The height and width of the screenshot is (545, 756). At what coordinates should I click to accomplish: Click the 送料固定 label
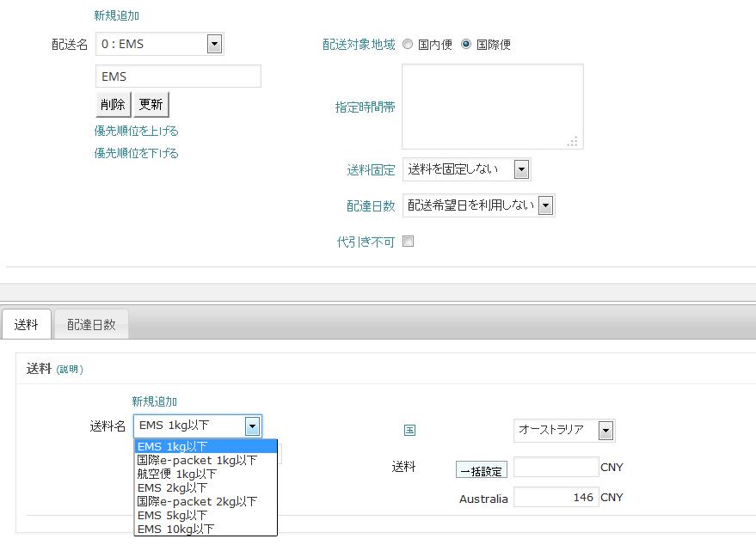coord(371,170)
